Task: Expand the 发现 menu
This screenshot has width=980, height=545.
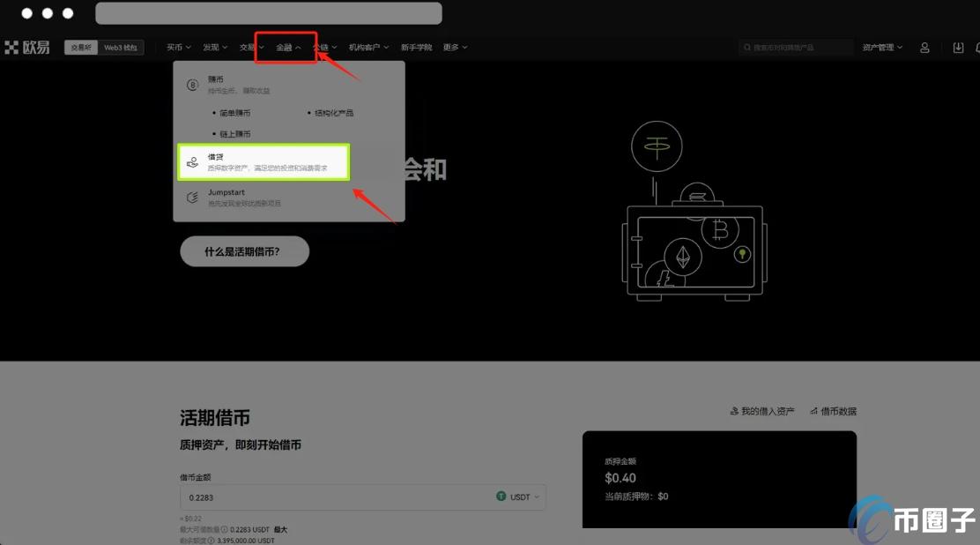Action: tap(215, 48)
